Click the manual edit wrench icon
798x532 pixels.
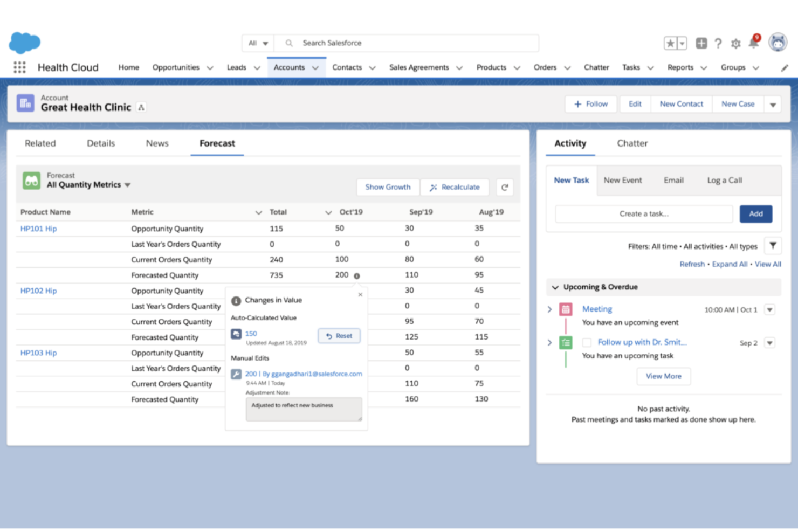point(236,375)
